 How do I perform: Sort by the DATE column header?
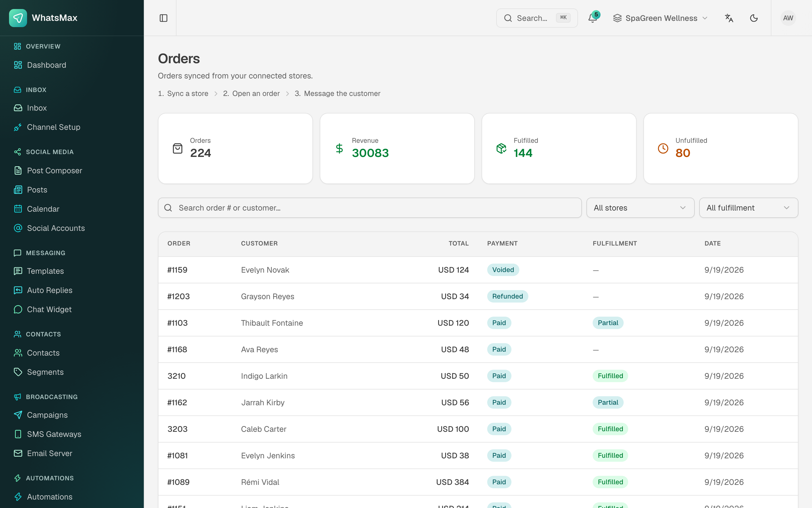click(712, 243)
